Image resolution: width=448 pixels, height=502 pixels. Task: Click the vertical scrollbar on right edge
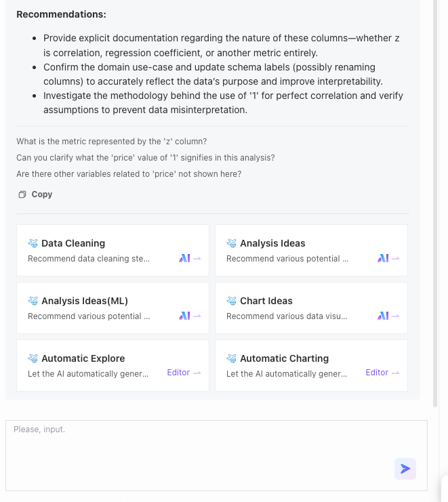[435, 203]
